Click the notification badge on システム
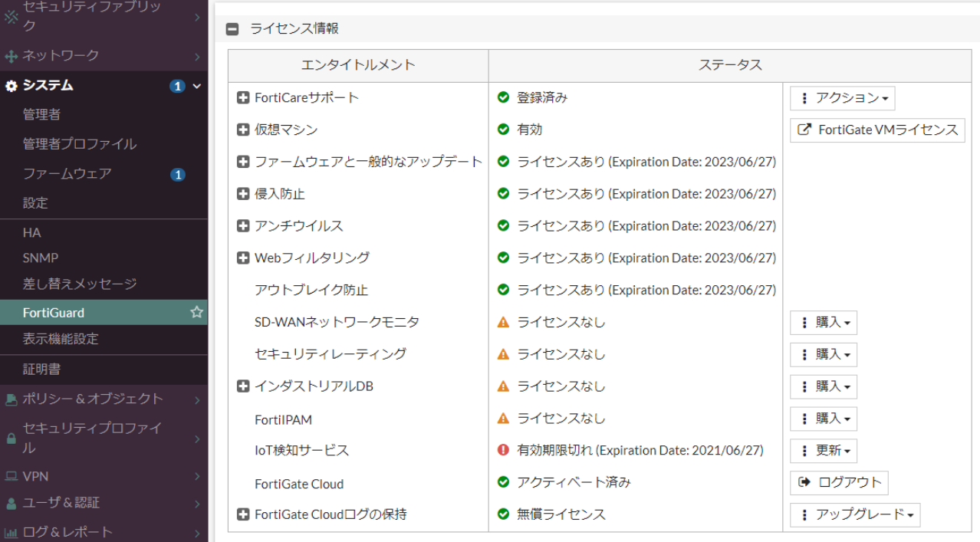This screenshot has width=980, height=542. (x=177, y=86)
